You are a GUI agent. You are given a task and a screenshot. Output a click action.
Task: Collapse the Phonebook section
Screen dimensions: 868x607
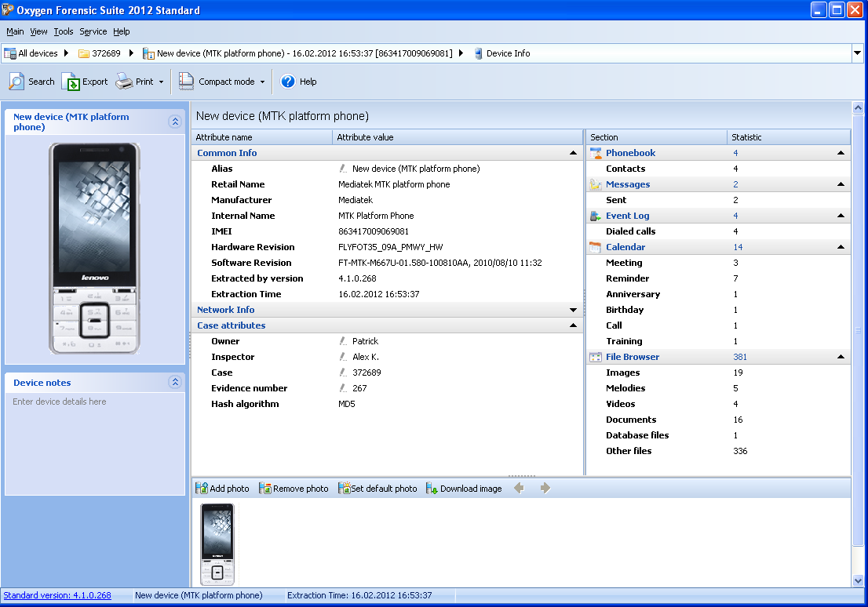tap(841, 153)
